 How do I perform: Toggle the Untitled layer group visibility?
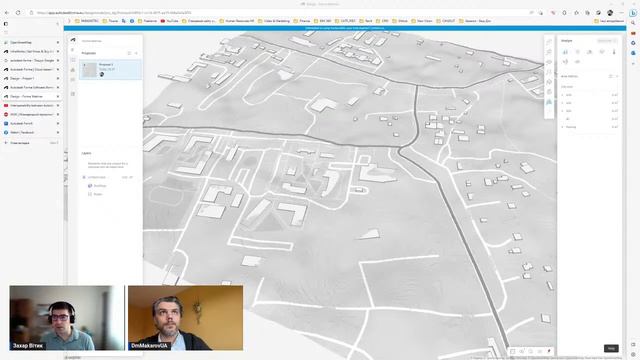(x=84, y=177)
